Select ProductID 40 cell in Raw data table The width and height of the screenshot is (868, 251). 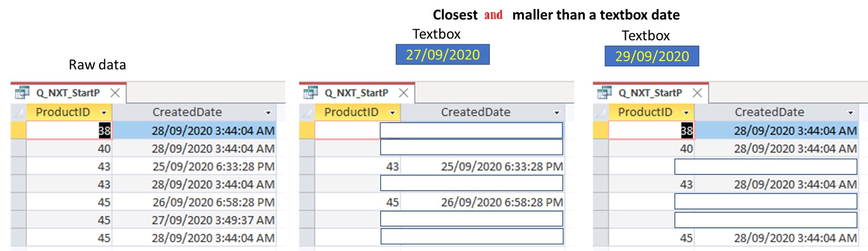69,149
